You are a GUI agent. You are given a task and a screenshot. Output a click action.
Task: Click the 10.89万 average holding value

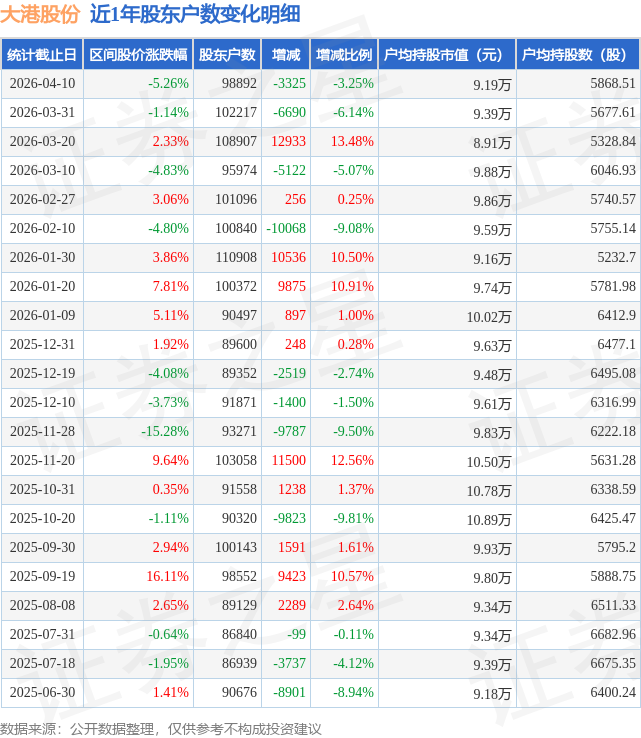pos(489,520)
